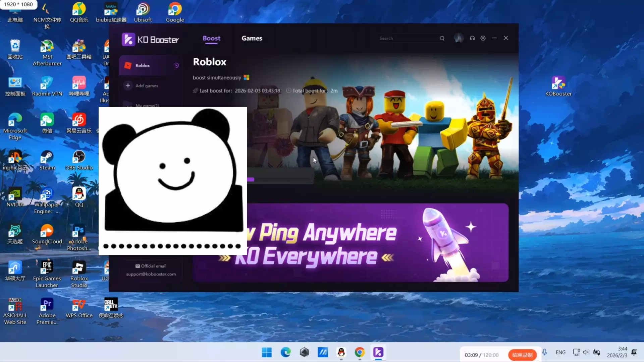This screenshot has height=362, width=644.
Task: Click the headset support icon in KO Booster
Action: tap(472, 38)
